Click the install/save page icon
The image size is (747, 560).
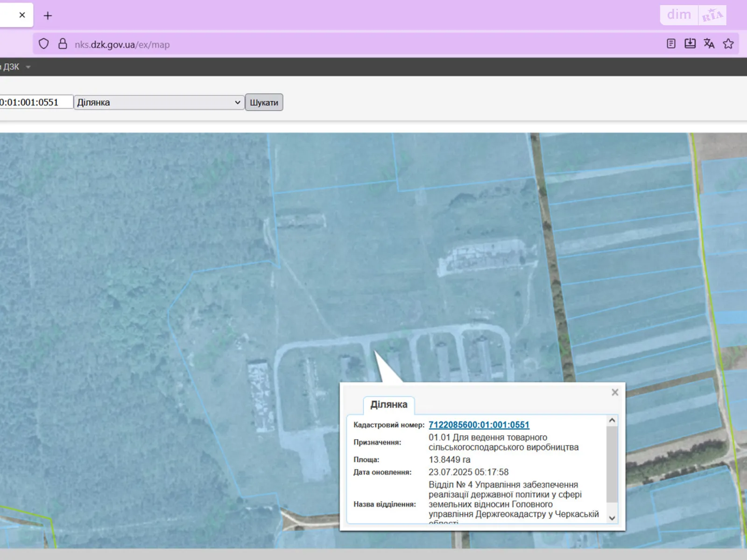click(x=690, y=44)
